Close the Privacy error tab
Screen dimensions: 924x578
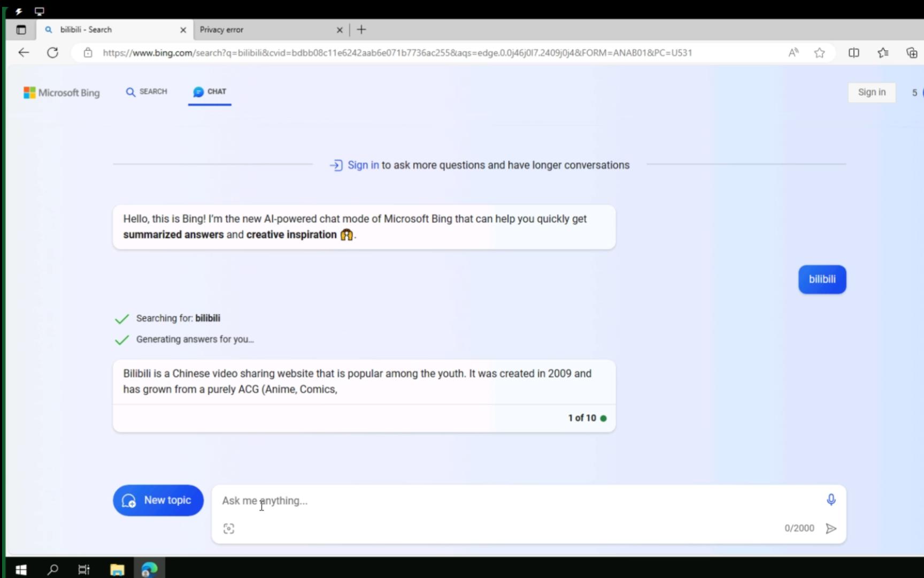coord(339,30)
